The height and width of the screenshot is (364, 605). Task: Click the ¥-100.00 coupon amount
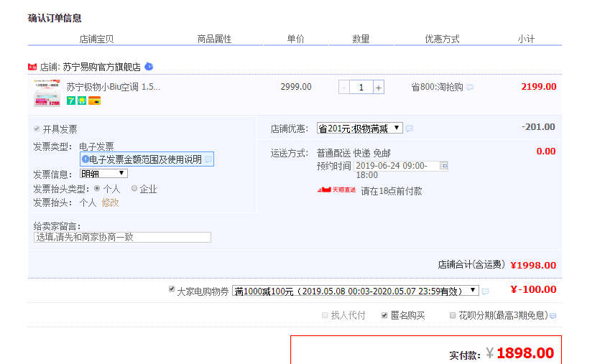(x=533, y=289)
